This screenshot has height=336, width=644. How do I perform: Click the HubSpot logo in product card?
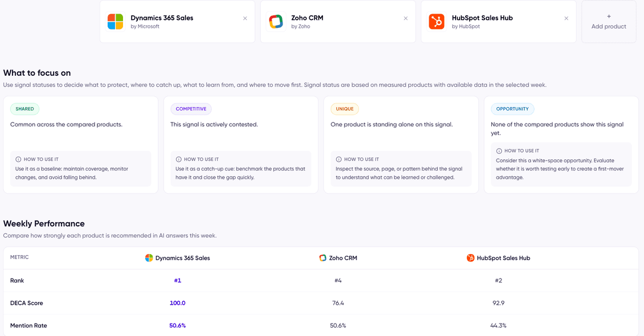[x=437, y=22]
